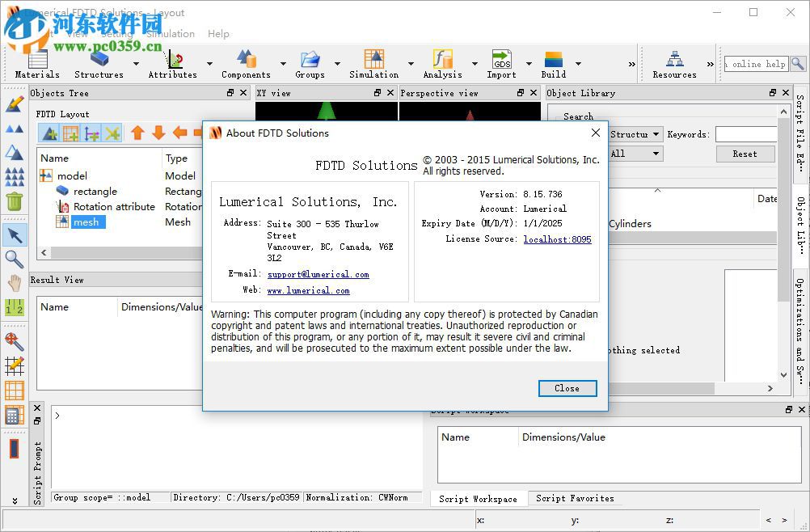Click the orange up arrow in Objects Tree toolbar
The width and height of the screenshot is (810, 532).
(138, 133)
